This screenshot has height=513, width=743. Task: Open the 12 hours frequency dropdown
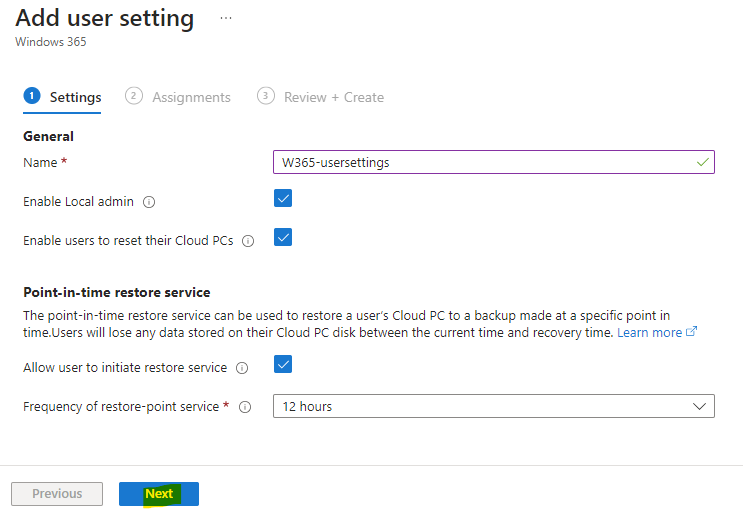point(494,406)
